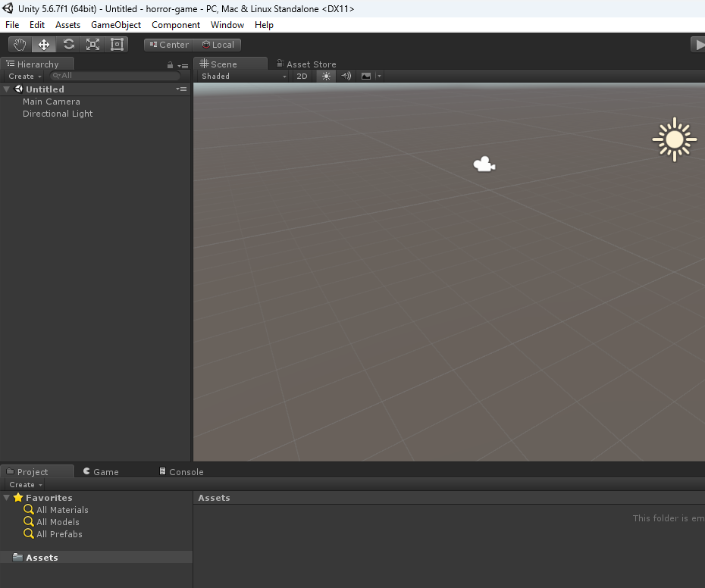
Task: Open the Window menu
Action: [x=227, y=25]
